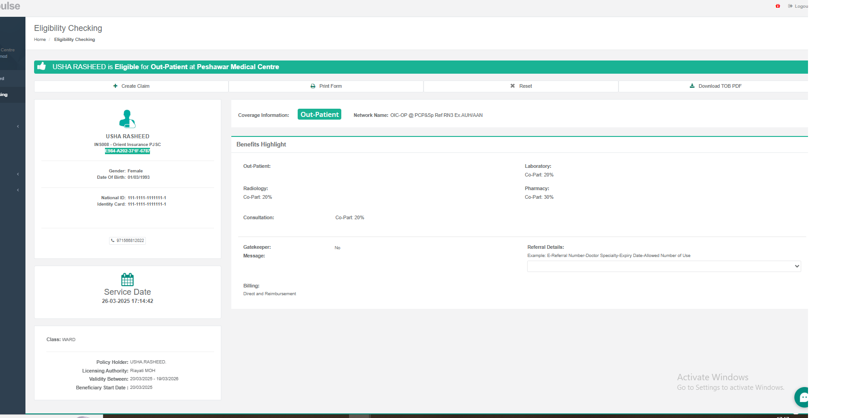Click the plus icon for Create Claim
The width and height of the screenshot is (868, 418).
click(115, 86)
